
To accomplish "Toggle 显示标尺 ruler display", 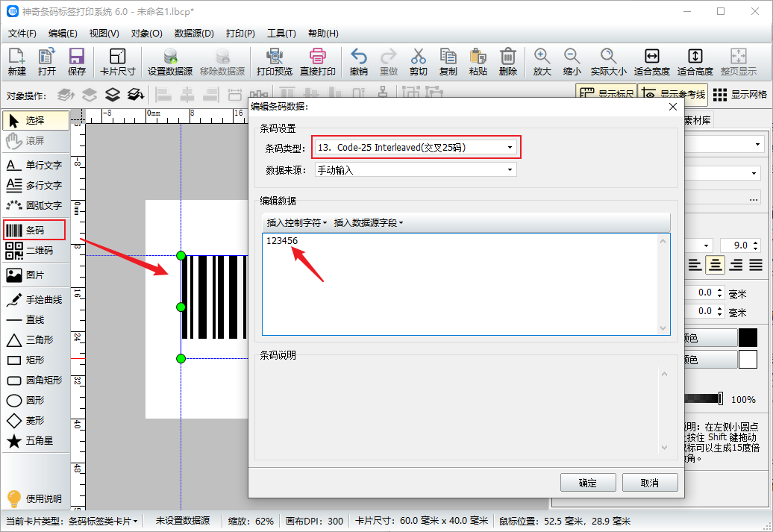I will click(607, 94).
